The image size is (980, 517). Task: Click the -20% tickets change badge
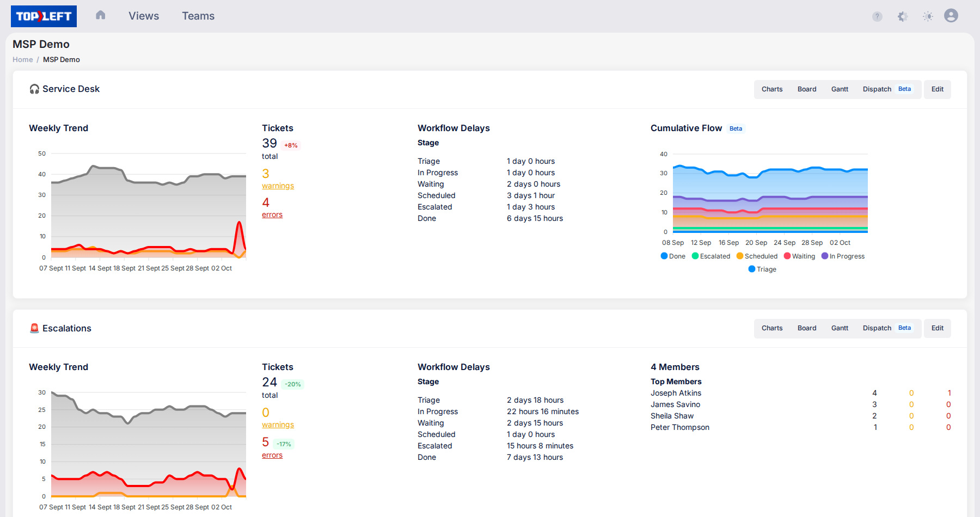pos(293,384)
